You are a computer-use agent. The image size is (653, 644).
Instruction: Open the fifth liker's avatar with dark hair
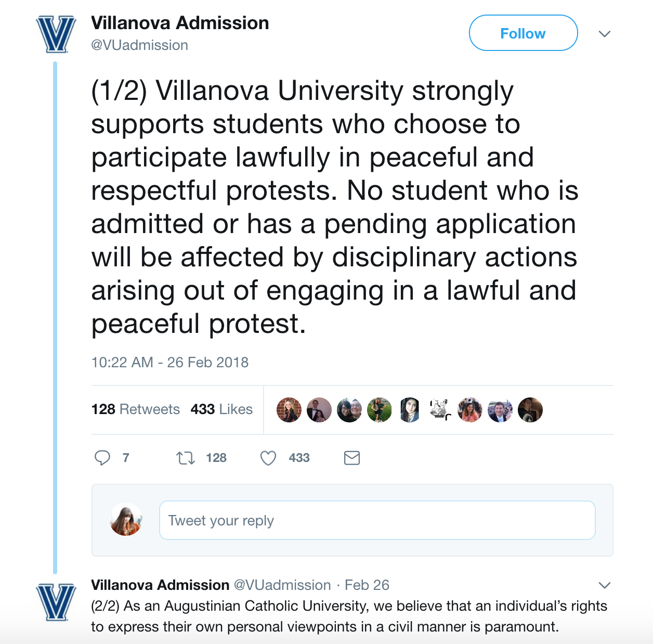pyautogui.click(x=410, y=410)
